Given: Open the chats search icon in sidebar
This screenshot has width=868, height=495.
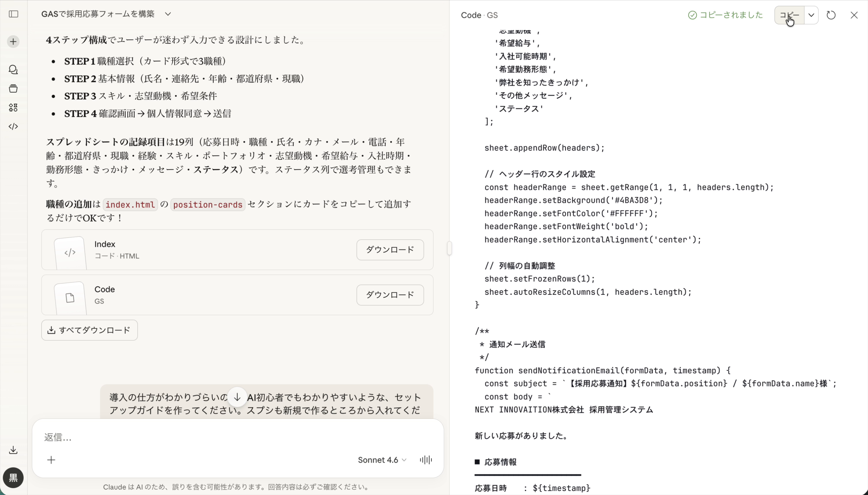Looking at the screenshot, I should (13, 70).
